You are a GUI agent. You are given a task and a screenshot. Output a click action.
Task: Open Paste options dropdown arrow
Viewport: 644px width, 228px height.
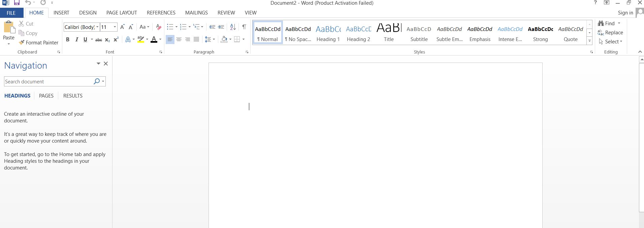9,44
